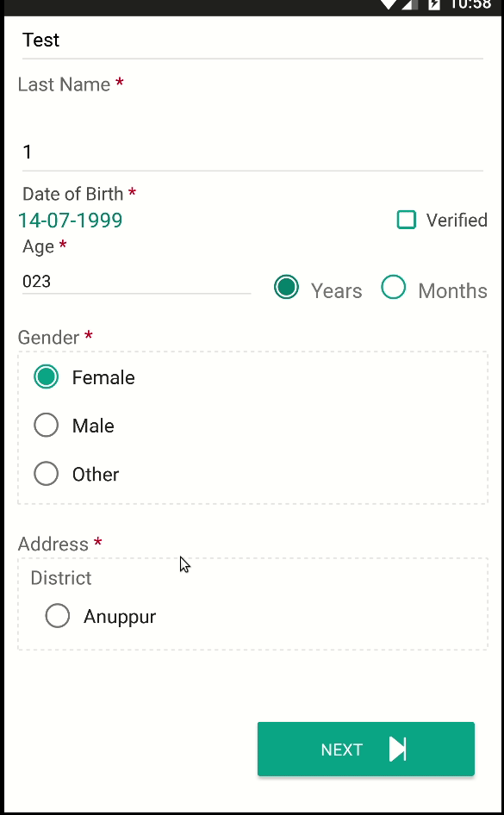Select Anuppur district option
Image resolution: width=504 pixels, height=815 pixels.
(x=58, y=616)
